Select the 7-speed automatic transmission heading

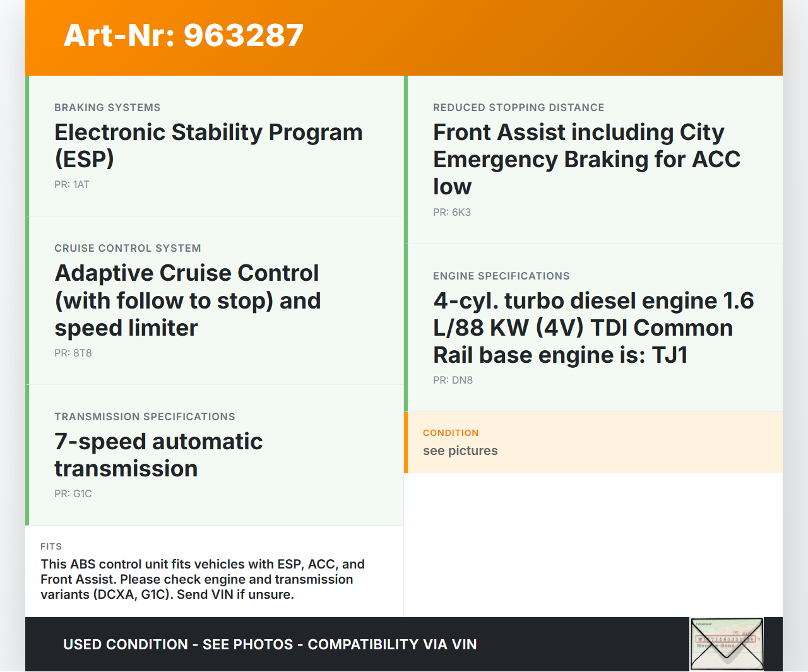[x=158, y=455]
